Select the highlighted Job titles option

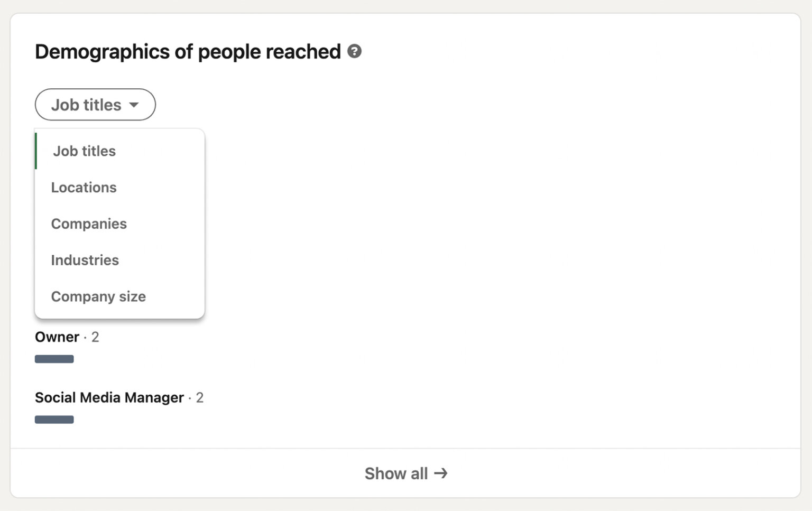[84, 151]
